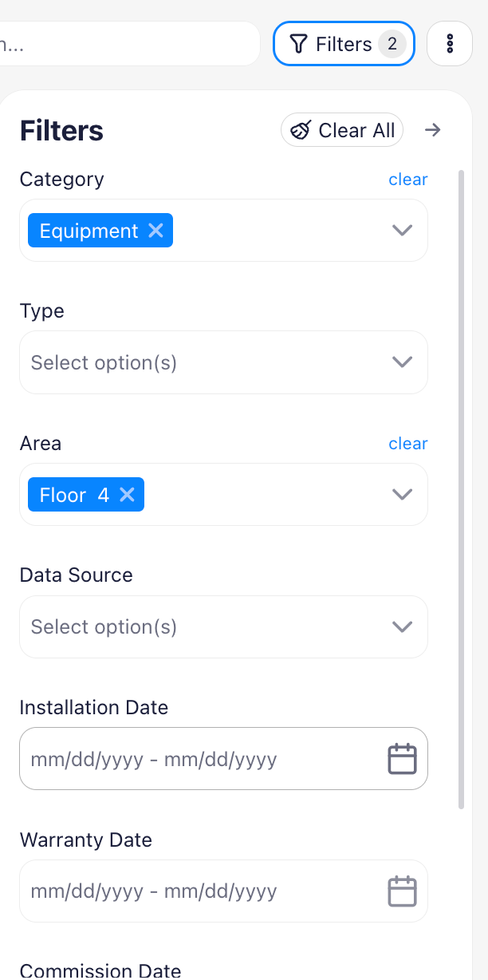The height and width of the screenshot is (980, 488).
Task: Open the Data Source dropdown
Action: (223, 626)
